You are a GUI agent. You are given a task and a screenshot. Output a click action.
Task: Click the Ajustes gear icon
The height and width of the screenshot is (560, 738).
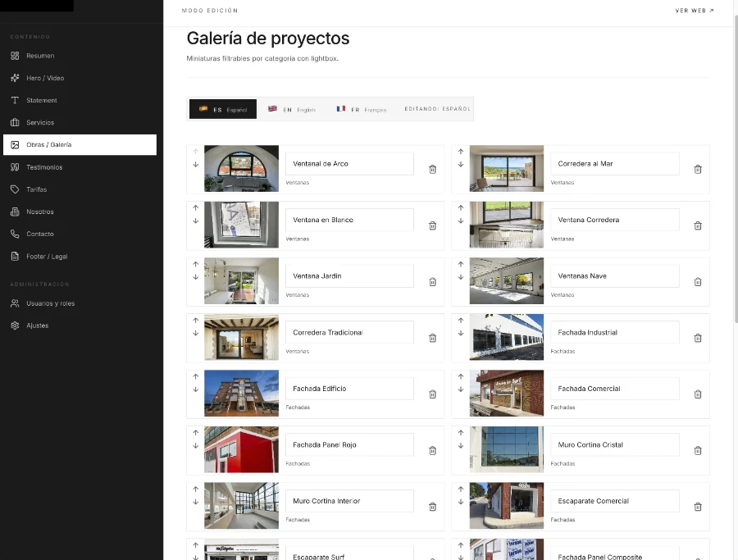[x=15, y=326]
